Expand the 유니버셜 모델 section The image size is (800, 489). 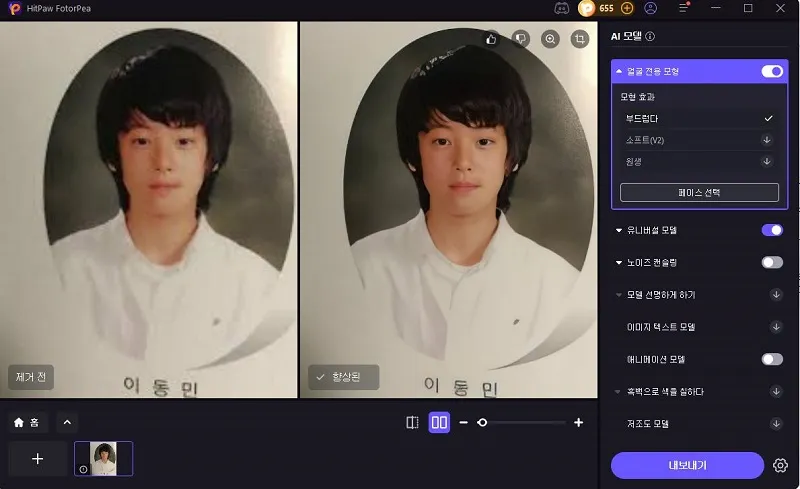(619, 230)
